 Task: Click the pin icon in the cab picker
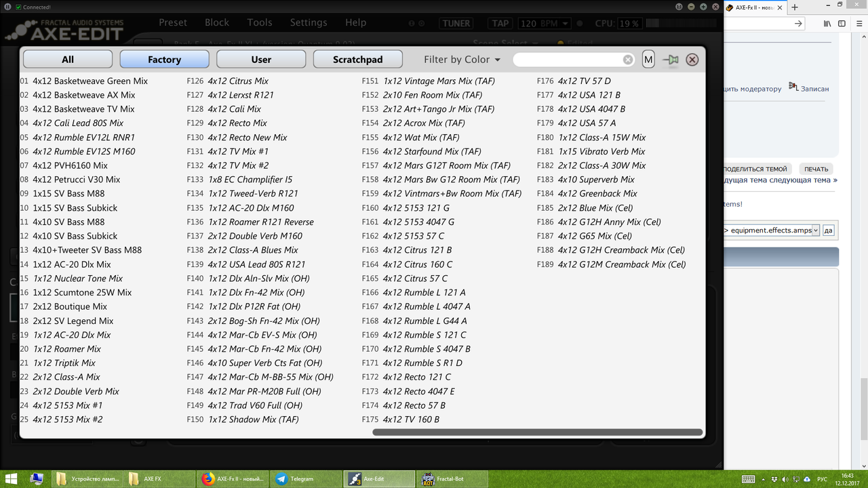point(671,60)
